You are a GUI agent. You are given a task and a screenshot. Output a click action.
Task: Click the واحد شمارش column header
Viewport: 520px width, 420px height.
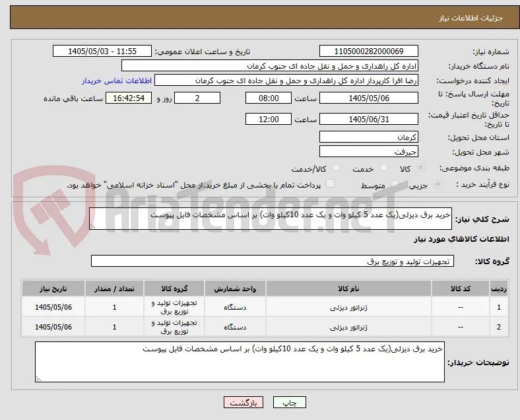235,289
